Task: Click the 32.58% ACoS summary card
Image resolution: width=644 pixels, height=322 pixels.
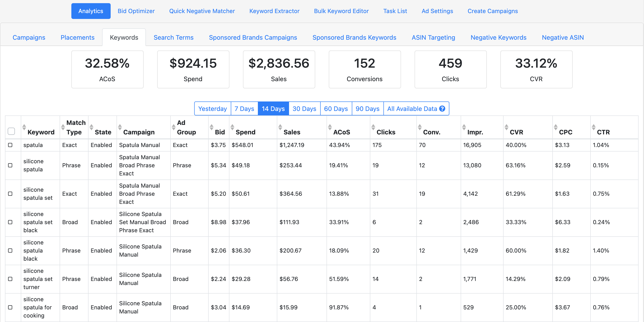Action: pyautogui.click(x=107, y=69)
